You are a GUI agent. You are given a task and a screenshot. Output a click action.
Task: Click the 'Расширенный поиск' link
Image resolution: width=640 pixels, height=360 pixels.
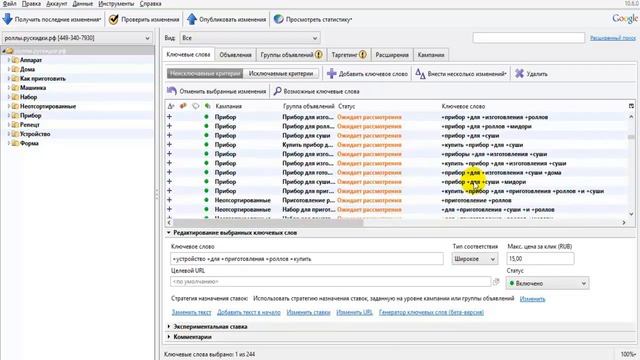613,38
